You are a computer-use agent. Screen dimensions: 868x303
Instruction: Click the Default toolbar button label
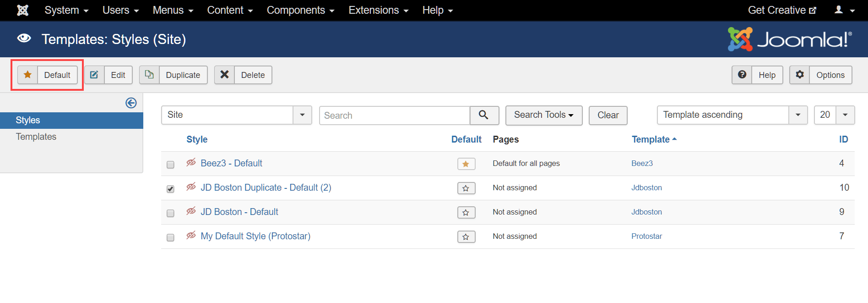[57, 75]
